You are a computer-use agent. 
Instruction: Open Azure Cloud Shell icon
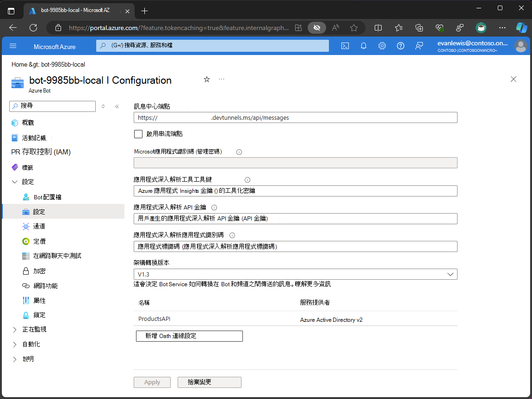point(345,46)
